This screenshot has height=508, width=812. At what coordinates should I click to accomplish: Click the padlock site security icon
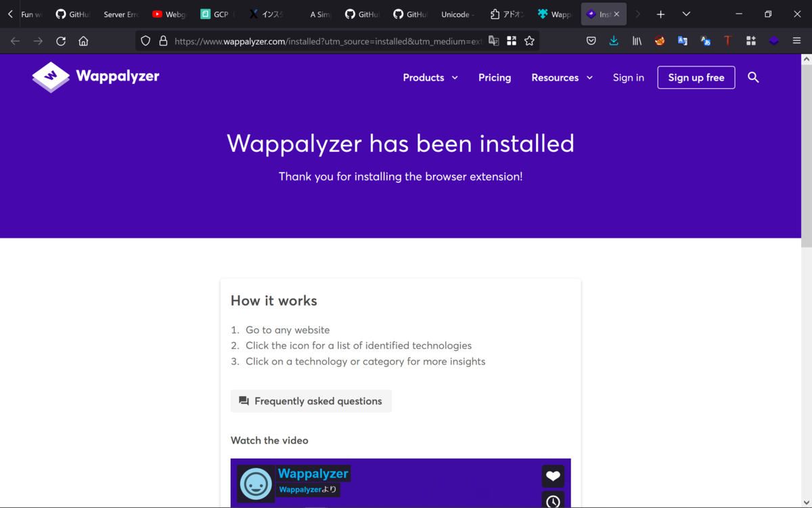tap(163, 41)
